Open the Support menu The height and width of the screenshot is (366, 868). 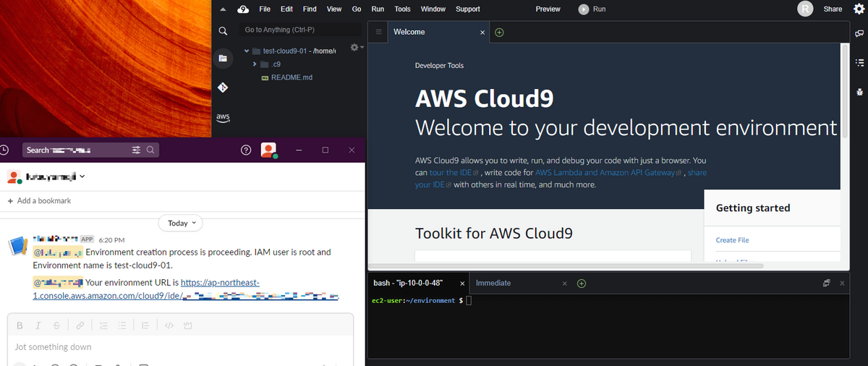[x=468, y=9]
